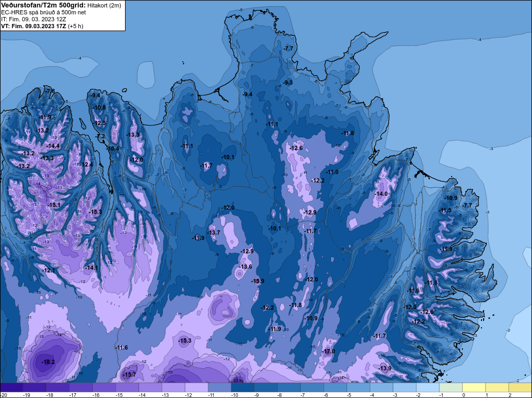Click the -14.0 temperature value
The image size is (532, 398).
click(381, 194)
